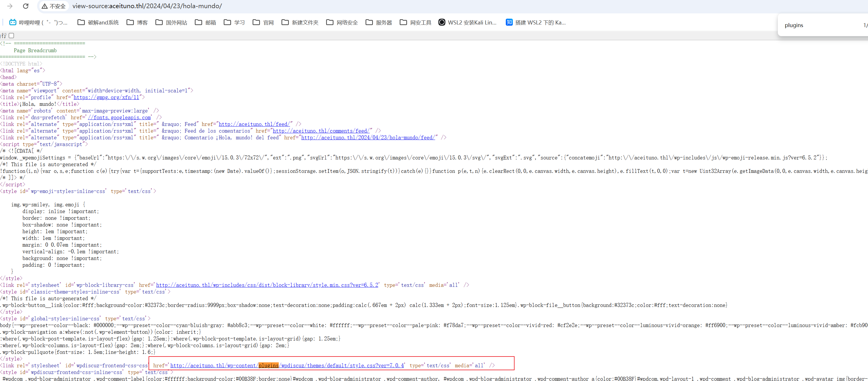Open the block-library style.min.css link

pyautogui.click(x=267, y=285)
